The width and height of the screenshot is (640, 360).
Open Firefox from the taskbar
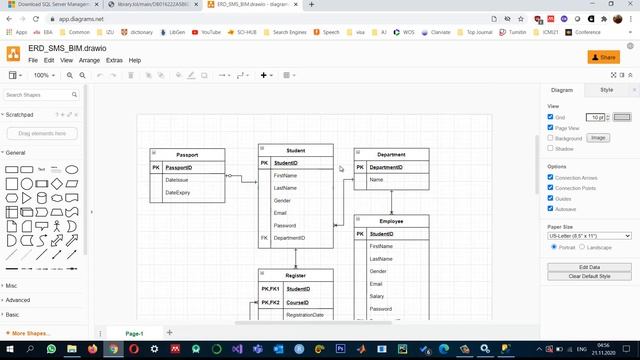pos(93,349)
